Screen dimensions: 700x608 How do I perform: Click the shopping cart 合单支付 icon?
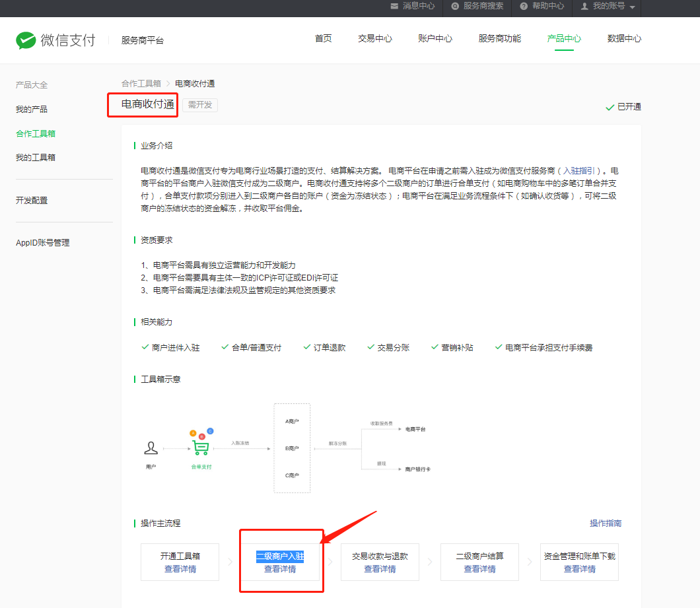point(201,447)
